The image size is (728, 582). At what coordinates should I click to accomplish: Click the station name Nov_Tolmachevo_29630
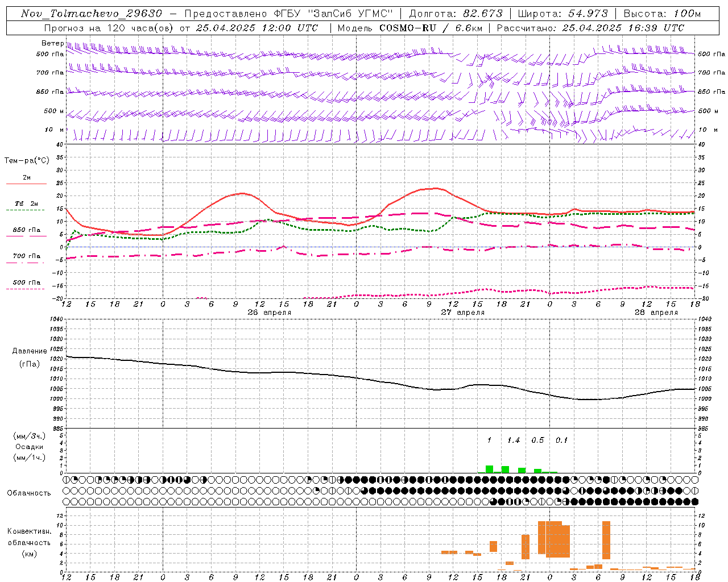91,14
